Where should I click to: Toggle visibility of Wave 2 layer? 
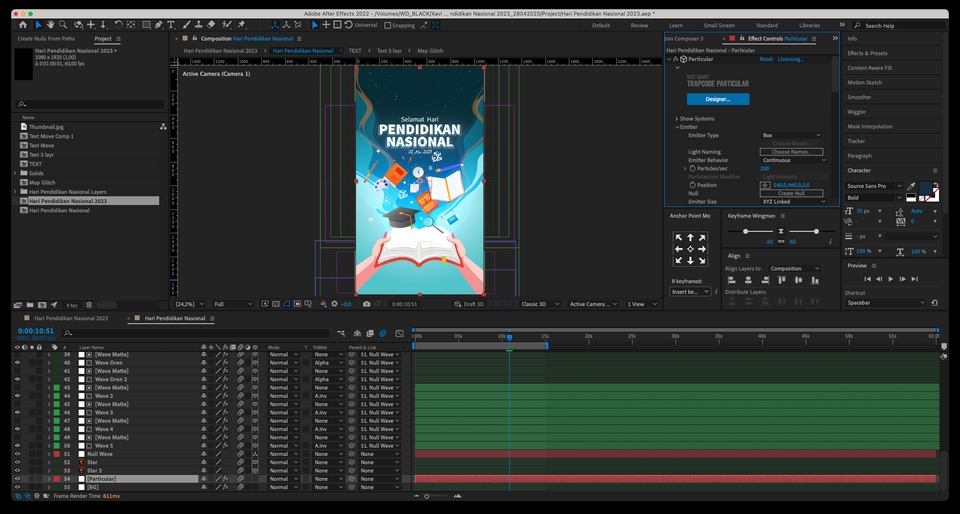pos(17,396)
